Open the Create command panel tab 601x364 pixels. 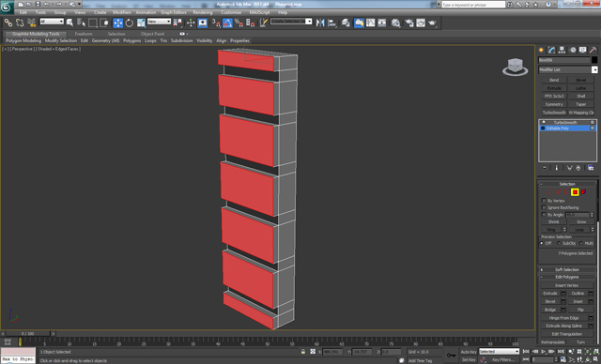541,50
